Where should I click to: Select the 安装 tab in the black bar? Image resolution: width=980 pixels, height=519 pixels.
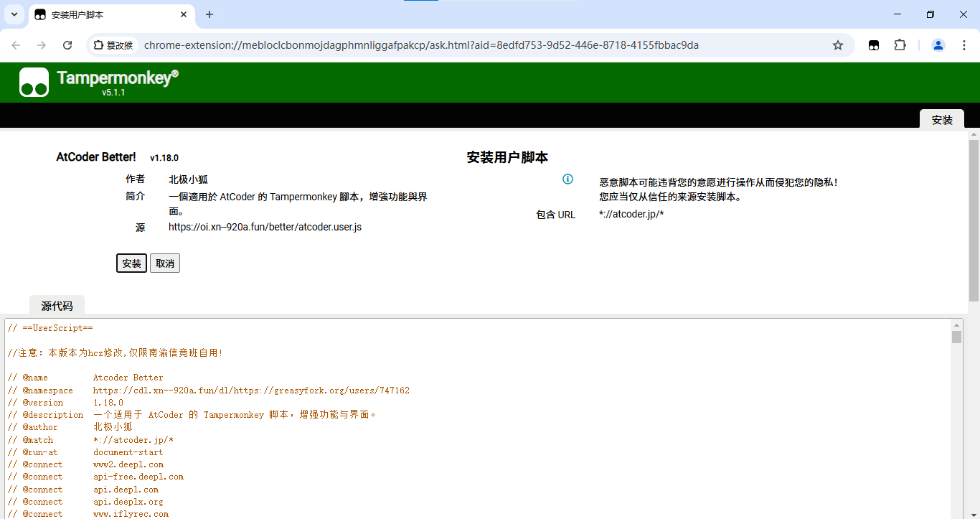point(942,120)
